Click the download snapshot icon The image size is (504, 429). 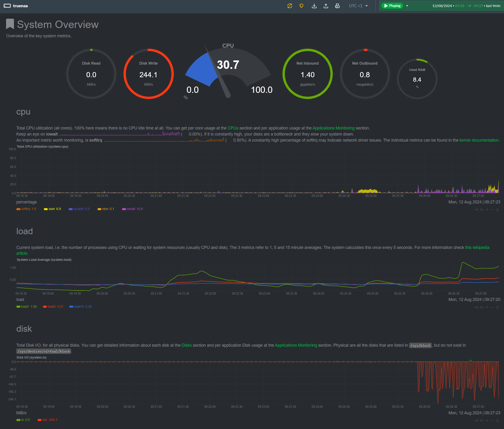pyautogui.click(x=314, y=6)
